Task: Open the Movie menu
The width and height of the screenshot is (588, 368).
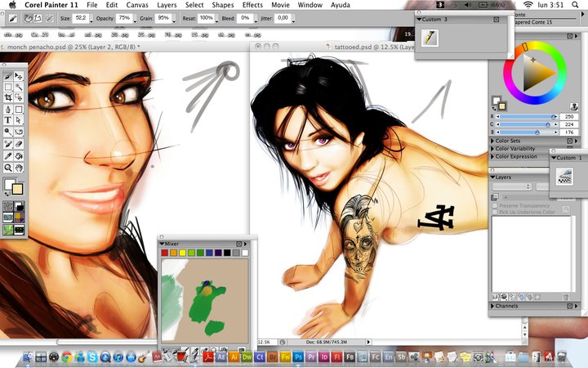Action: [280, 5]
